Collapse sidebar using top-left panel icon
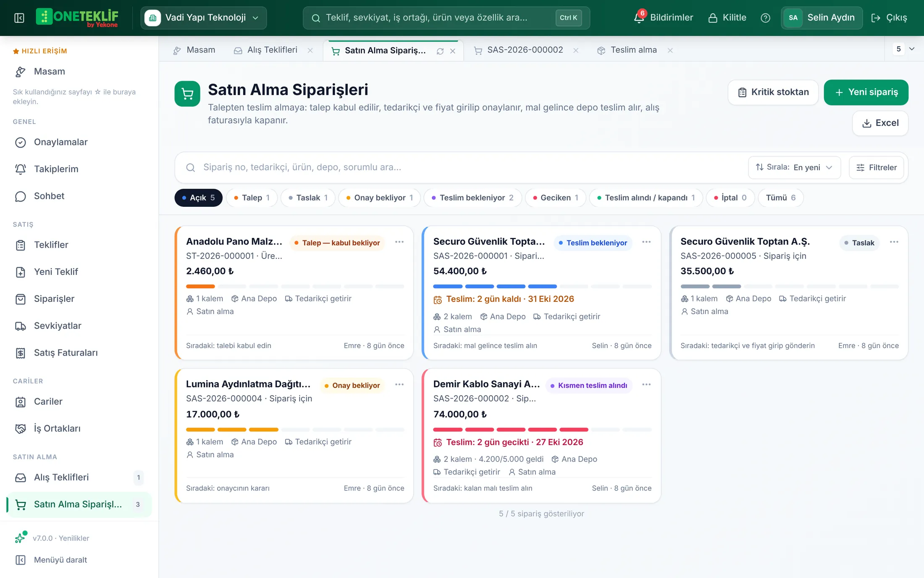The width and height of the screenshot is (924, 578). click(19, 18)
